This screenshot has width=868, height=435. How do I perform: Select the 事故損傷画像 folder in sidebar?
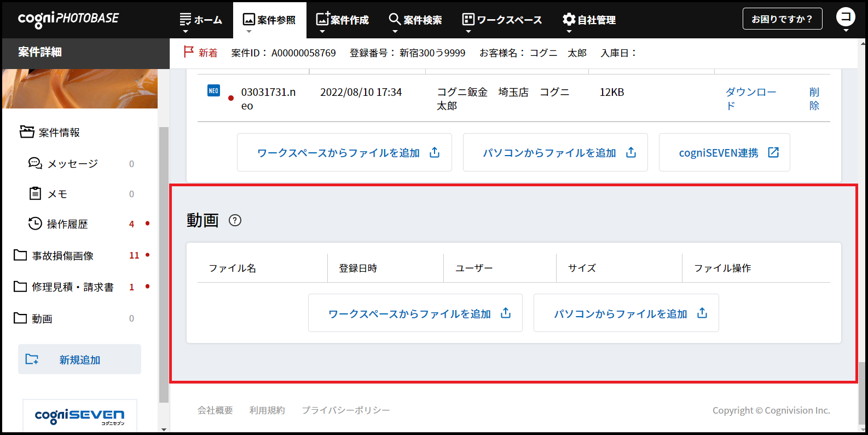62,256
